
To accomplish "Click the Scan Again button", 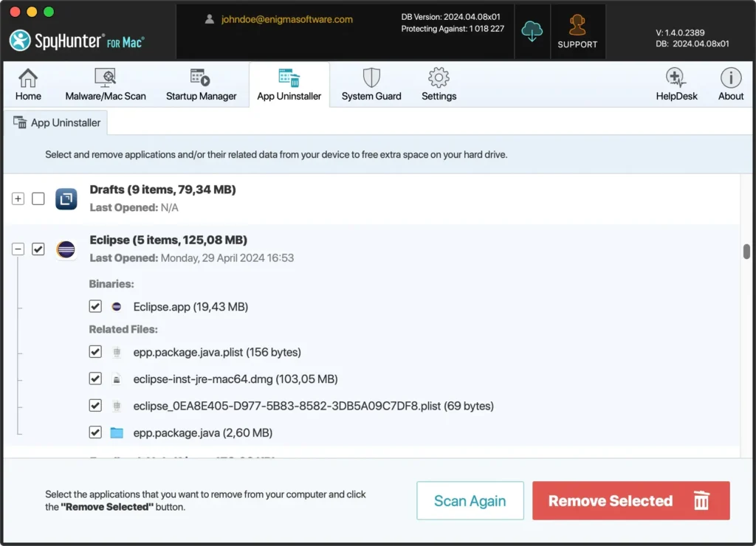I will (470, 501).
